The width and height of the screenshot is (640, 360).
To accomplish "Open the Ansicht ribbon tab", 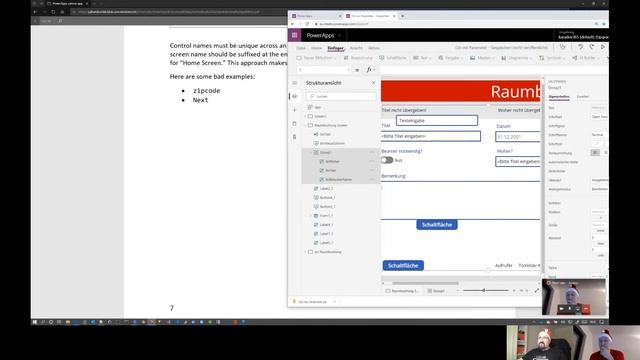I will [x=356, y=48].
